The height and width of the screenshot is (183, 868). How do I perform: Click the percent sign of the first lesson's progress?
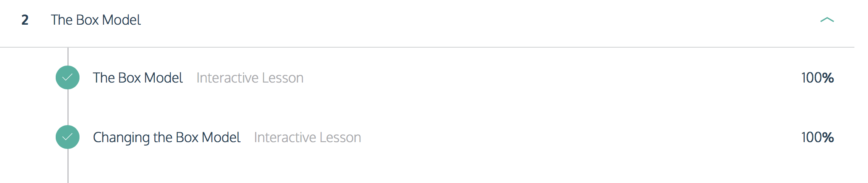tap(828, 78)
